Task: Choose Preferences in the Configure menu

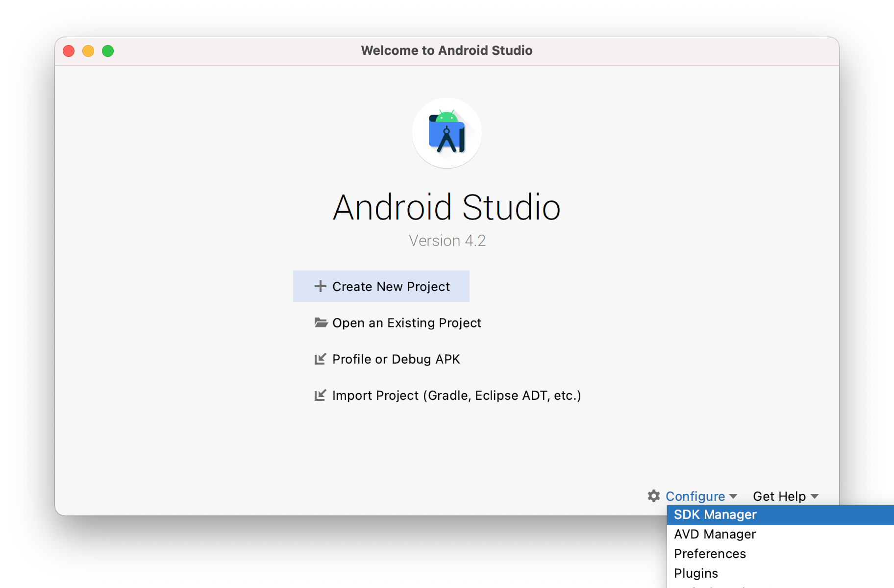Action: [x=710, y=554]
